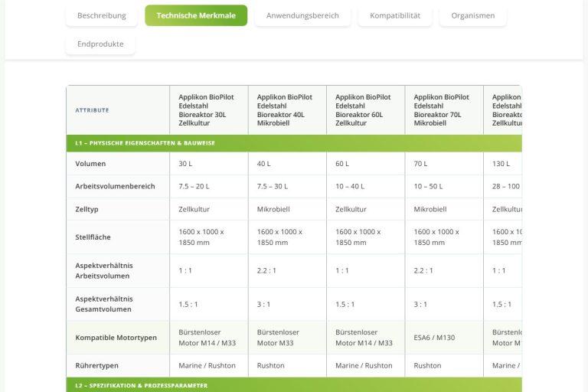The height and width of the screenshot is (392, 588).
Task: Click Mikrobiell cell type in 40L column
Action: (287, 209)
